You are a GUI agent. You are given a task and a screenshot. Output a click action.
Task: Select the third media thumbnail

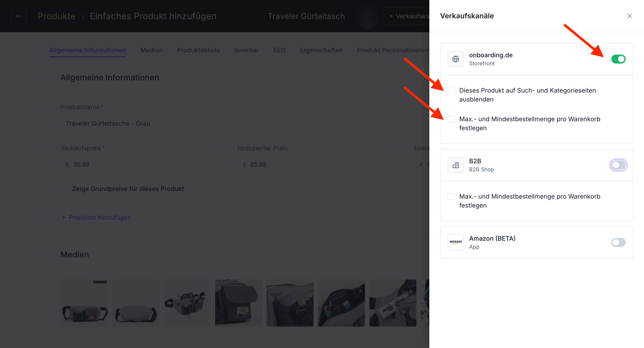tap(187, 303)
